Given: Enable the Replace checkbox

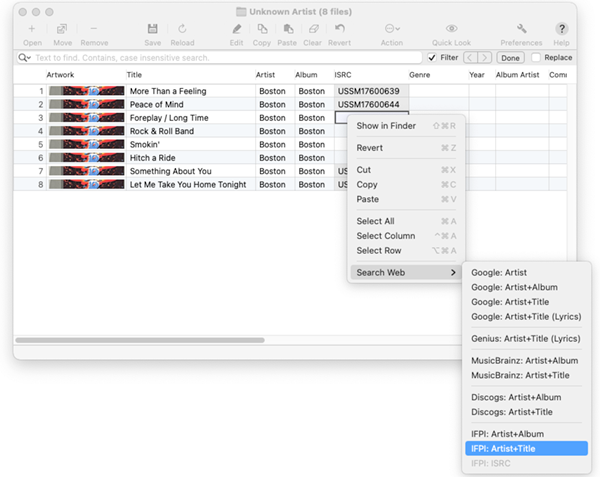Looking at the screenshot, I should coord(536,57).
